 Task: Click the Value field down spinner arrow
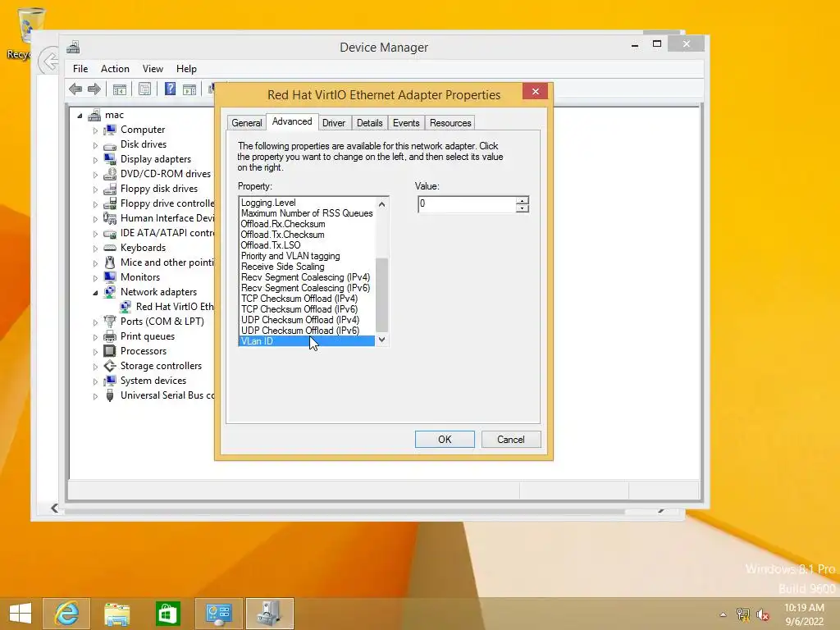pos(523,208)
